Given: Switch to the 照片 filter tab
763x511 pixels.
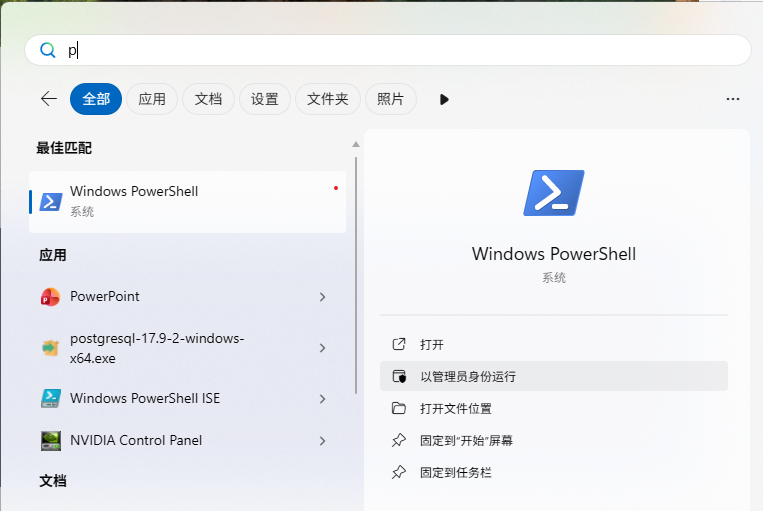Looking at the screenshot, I should pyautogui.click(x=390, y=99).
